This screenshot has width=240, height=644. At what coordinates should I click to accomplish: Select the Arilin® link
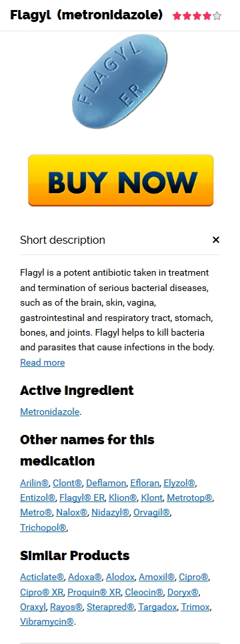point(35,483)
